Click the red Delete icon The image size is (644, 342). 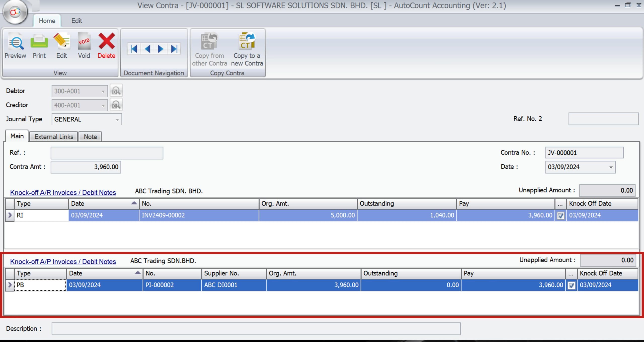(106, 45)
